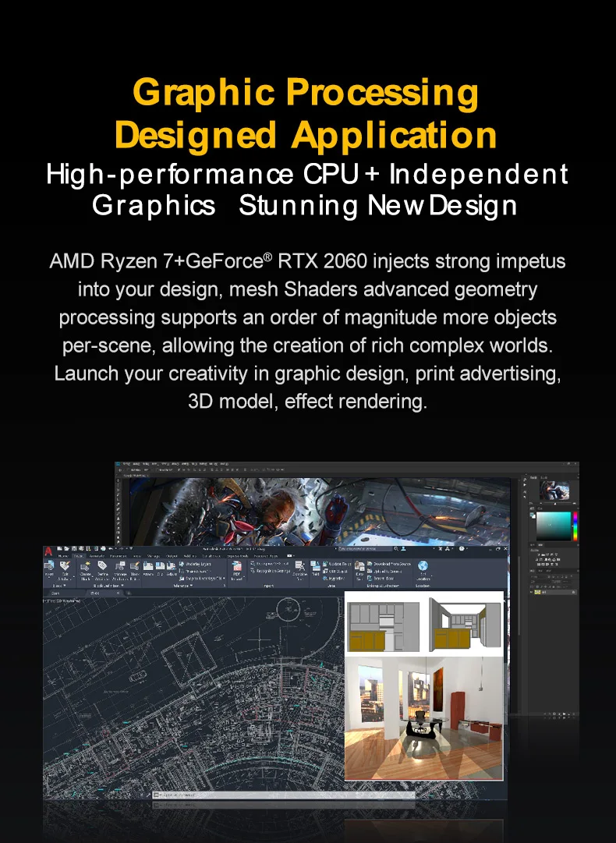Click Download from Source

[388, 564]
